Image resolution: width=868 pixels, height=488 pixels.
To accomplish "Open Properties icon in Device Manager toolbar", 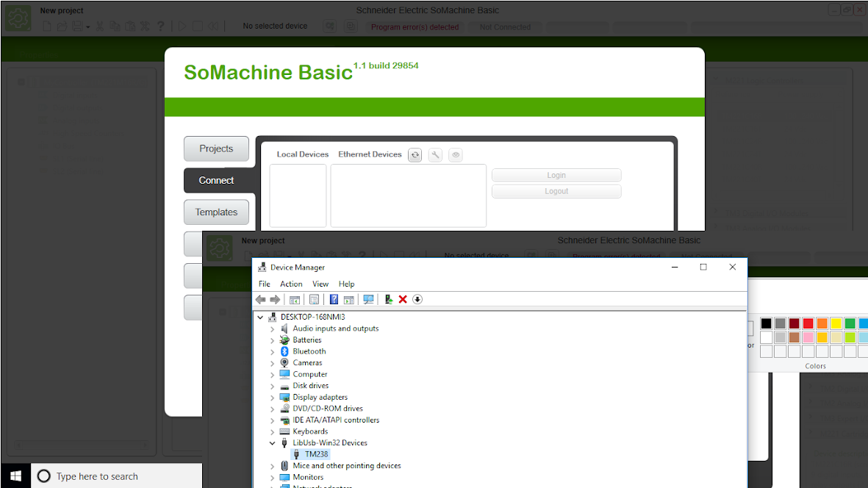I will tap(314, 299).
